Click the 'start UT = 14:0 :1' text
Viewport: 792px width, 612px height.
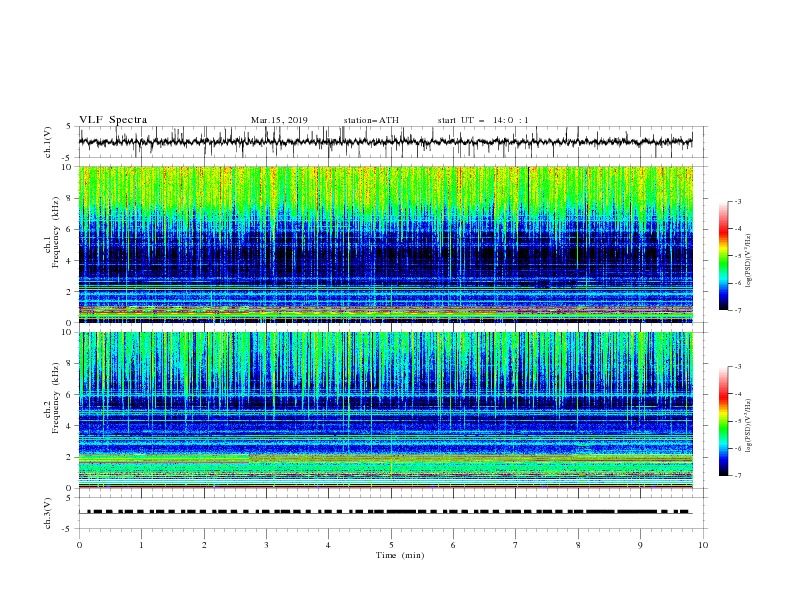pos(483,120)
